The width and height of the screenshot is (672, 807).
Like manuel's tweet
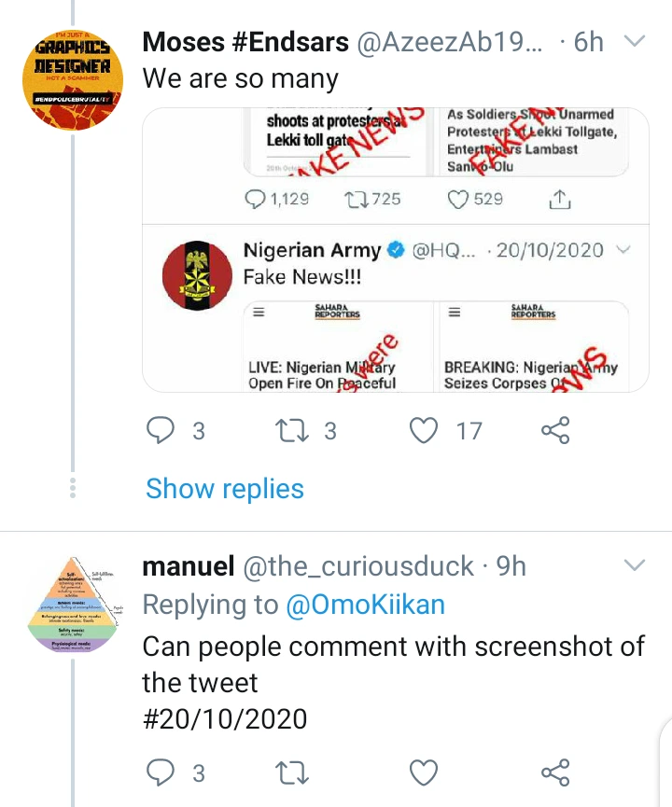click(x=425, y=772)
